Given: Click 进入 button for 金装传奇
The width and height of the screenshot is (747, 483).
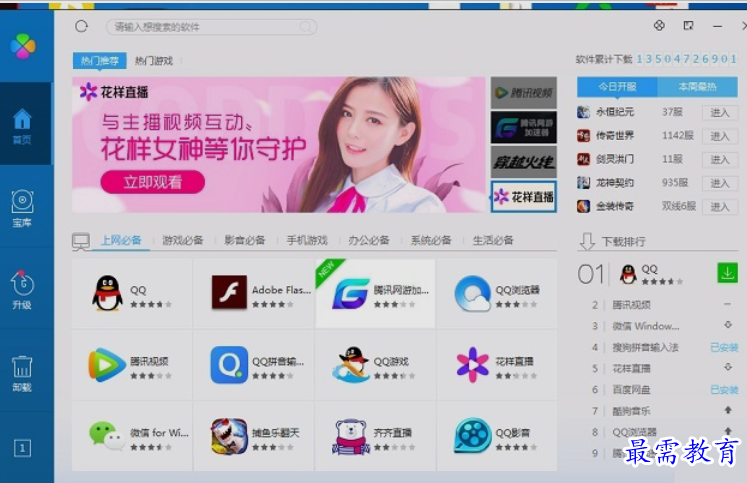Looking at the screenshot, I should tap(720, 207).
